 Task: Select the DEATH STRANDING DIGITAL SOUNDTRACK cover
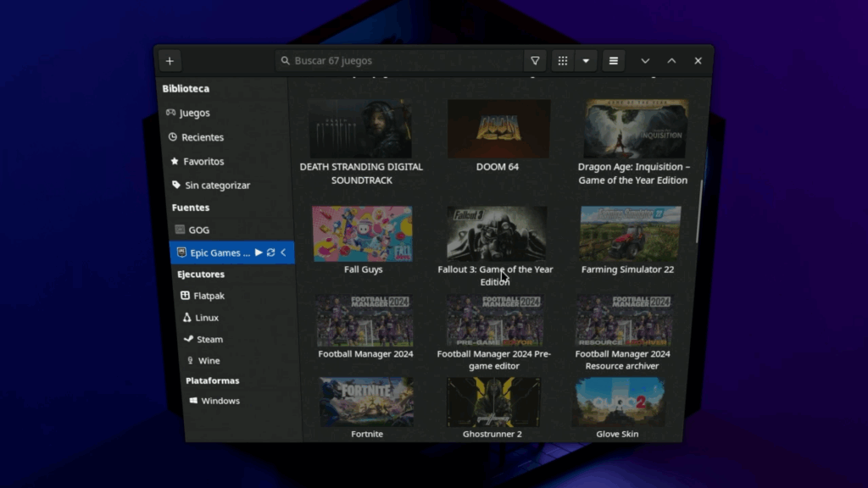pyautogui.click(x=361, y=129)
